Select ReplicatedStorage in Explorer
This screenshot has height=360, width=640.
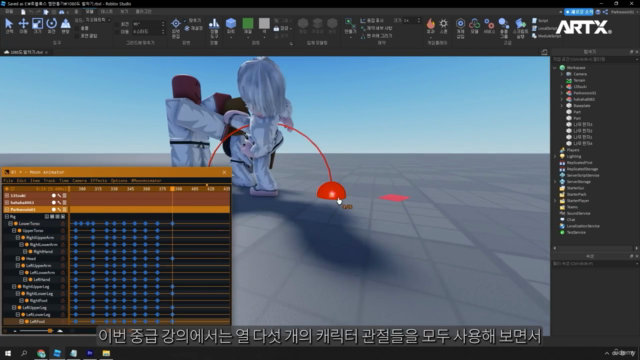pos(582,169)
